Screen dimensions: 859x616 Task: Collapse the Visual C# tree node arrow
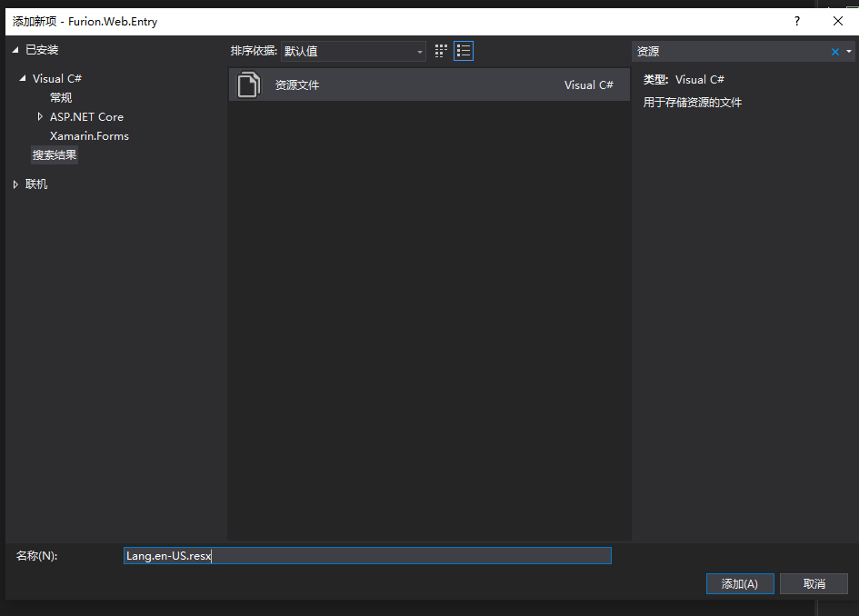24,79
